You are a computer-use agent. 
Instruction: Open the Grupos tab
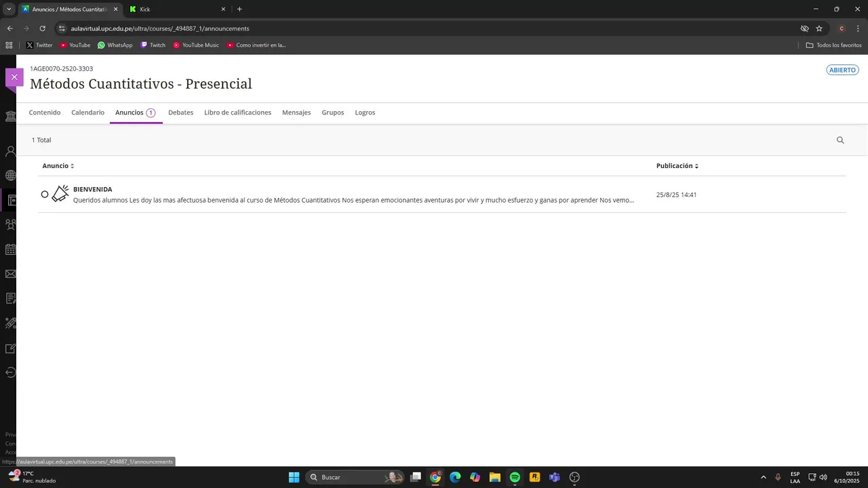(x=333, y=113)
